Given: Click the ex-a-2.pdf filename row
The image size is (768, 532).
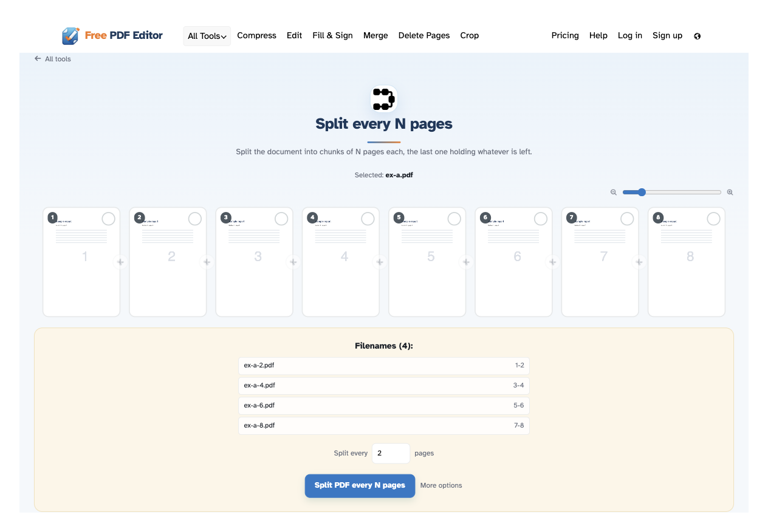Looking at the screenshot, I should (384, 366).
